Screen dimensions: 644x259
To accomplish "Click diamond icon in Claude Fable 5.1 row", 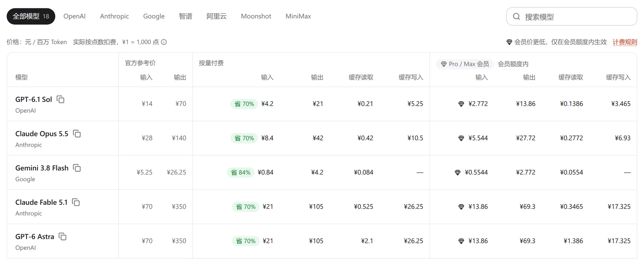I will 461,207.
